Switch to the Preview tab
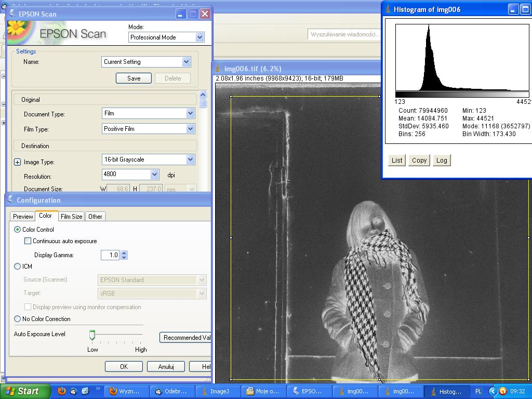This screenshot has height=399, width=532. coord(23,217)
